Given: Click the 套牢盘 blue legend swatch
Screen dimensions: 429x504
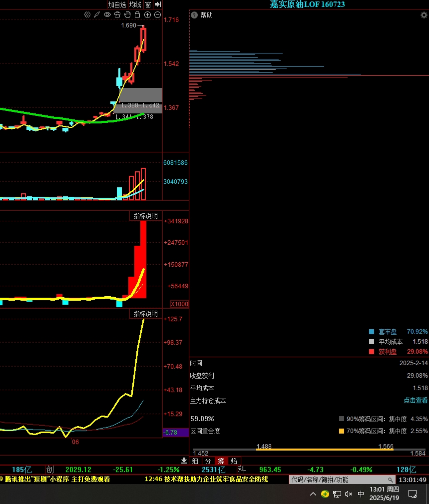Looking at the screenshot, I should point(372,332).
